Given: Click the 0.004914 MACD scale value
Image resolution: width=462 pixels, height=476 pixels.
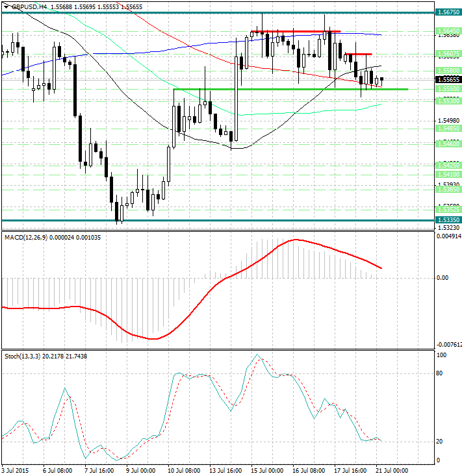Looking at the screenshot, I should coord(449,236).
